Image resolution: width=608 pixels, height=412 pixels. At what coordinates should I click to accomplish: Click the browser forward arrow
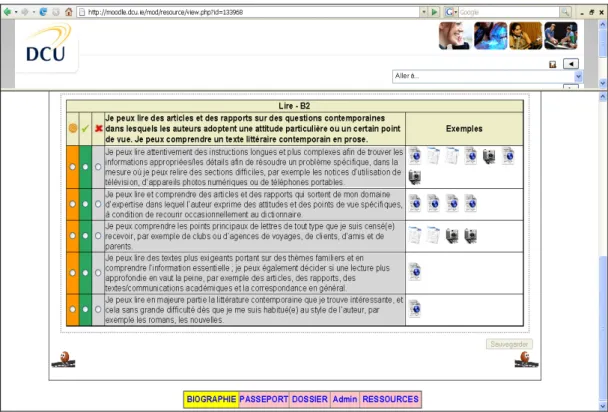pos(25,12)
